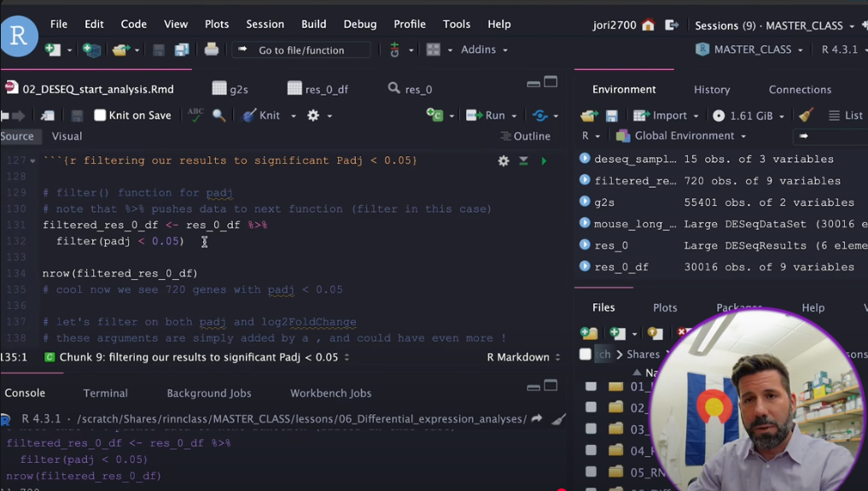Image resolution: width=868 pixels, height=491 pixels.
Task: Switch to the Terminal tab
Action: point(105,393)
